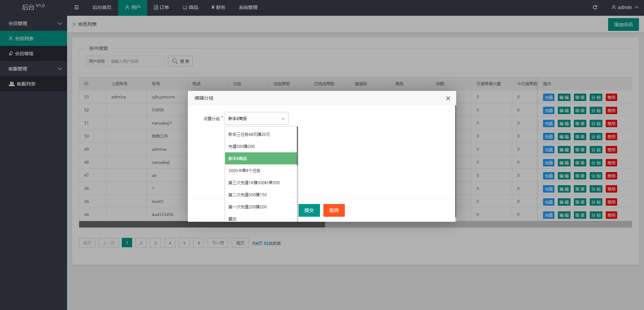Click the 用户名称 search input field

136,61
